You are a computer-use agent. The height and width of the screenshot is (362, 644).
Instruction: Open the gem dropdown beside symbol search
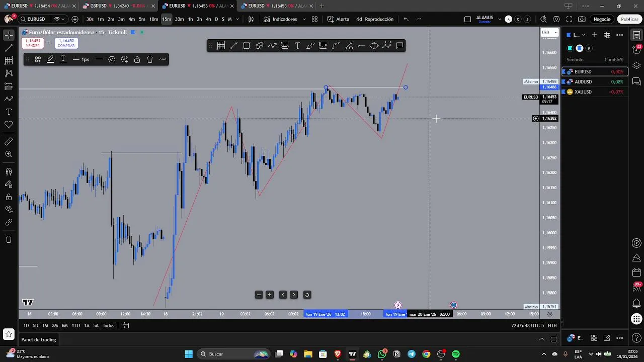point(58,19)
